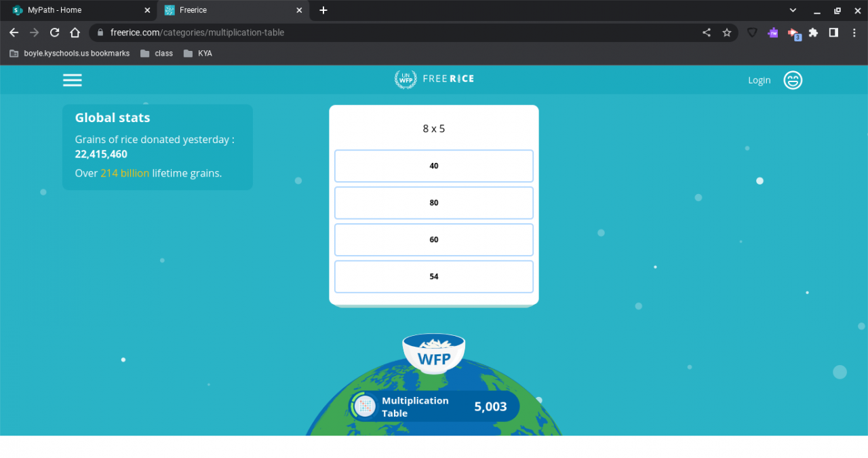
Task: Close the MyPath - Home tab
Action: tap(147, 10)
